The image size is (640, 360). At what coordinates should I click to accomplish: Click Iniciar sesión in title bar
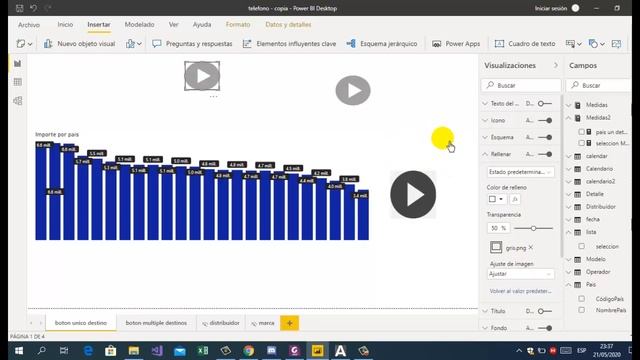(x=551, y=8)
